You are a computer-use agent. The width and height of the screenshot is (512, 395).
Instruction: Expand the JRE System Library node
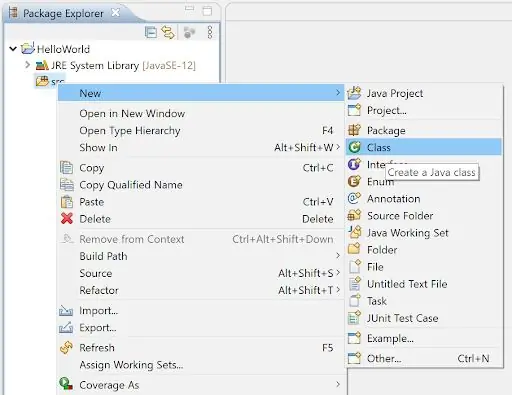click(x=28, y=64)
